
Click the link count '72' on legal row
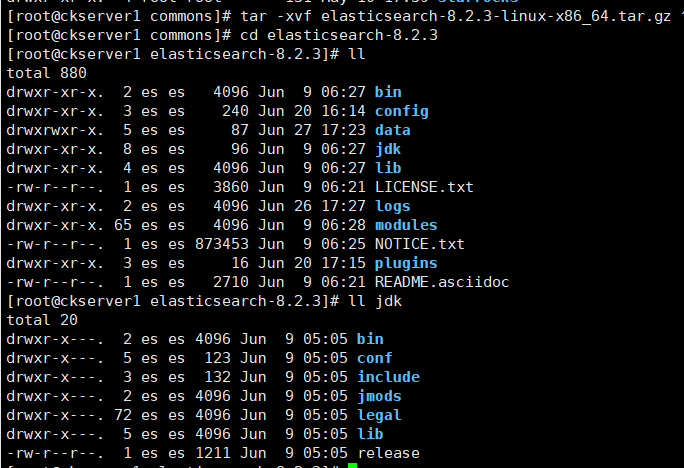point(123,415)
